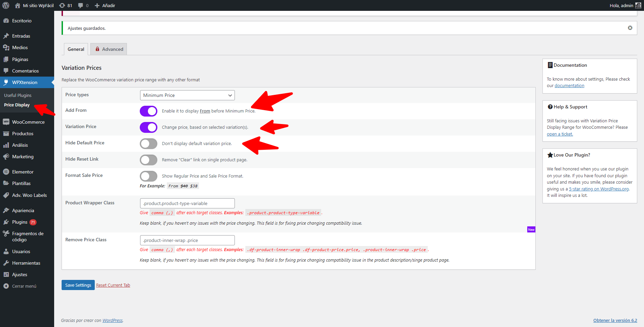Screen dimensions: 644x327
Task: Click the Fragmentos de código scissors icon
Action: tap(6, 233)
